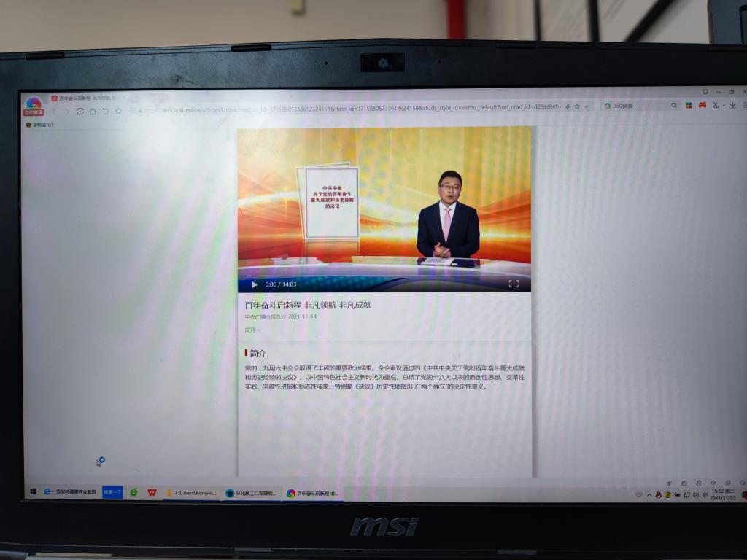Image resolution: width=747 pixels, height=560 pixels.
Task: Click the 搜索一下 button in the taskbar
Action: pos(112,492)
